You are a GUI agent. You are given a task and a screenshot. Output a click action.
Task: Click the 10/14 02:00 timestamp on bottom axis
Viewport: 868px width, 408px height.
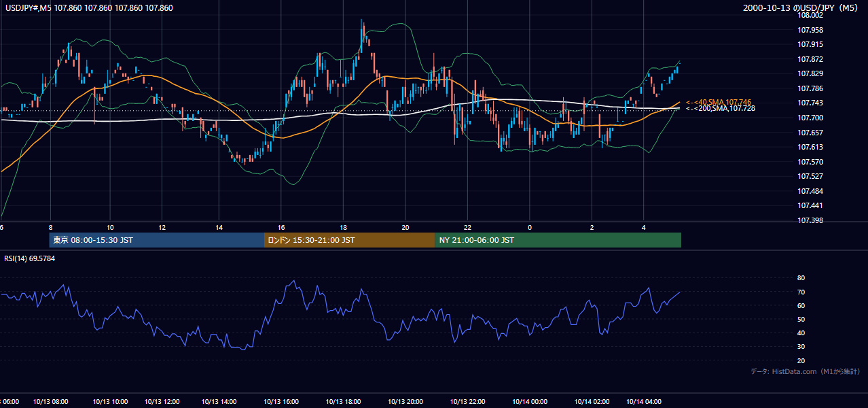pyautogui.click(x=592, y=402)
